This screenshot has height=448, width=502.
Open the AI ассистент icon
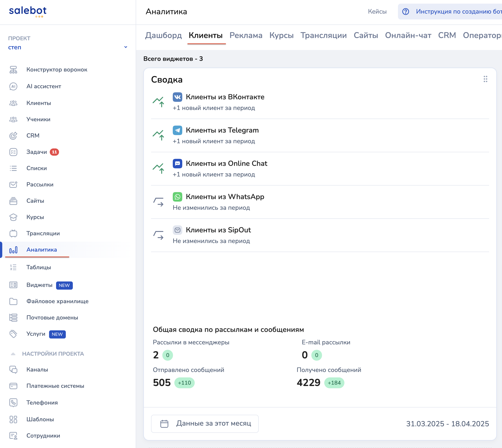tap(13, 86)
